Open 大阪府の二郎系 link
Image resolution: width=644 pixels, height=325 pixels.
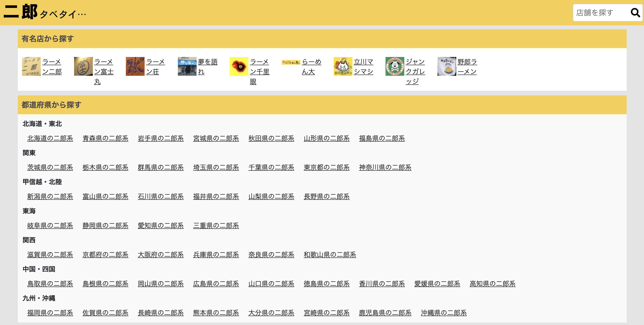pos(161,254)
